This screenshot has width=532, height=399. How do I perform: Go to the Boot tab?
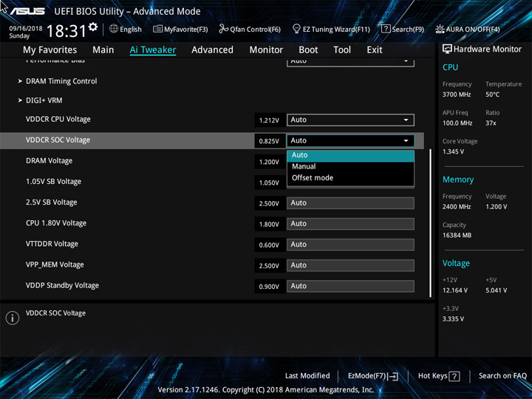308,50
